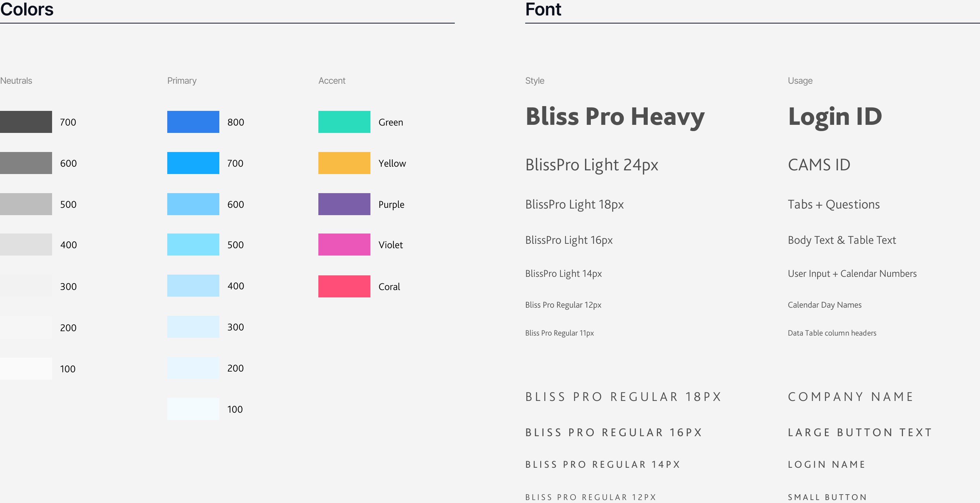This screenshot has height=503, width=980.
Task: Select the LARGE BUTTON TEXT sample
Action: click(x=860, y=433)
